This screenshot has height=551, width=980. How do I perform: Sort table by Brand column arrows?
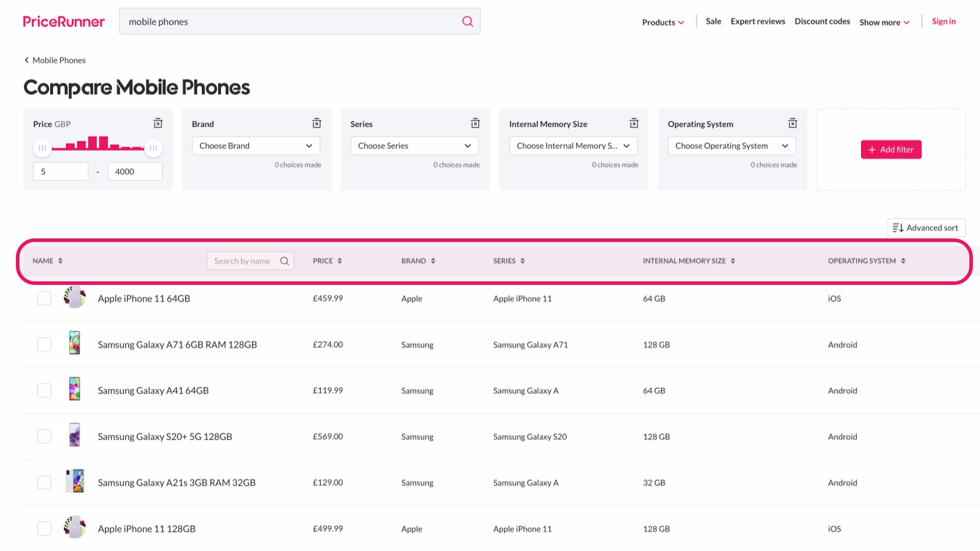(433, 261)
